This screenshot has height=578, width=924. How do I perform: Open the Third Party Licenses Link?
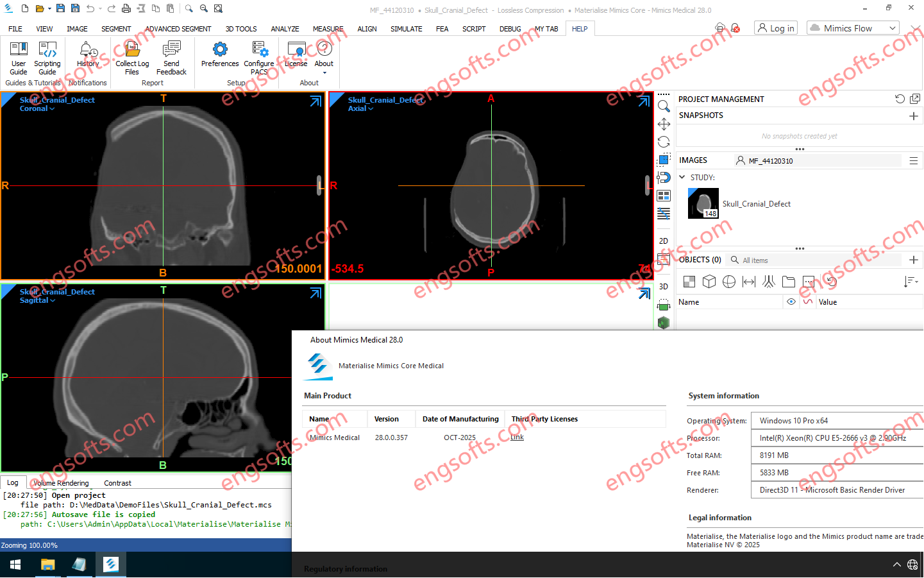(517, 437)
